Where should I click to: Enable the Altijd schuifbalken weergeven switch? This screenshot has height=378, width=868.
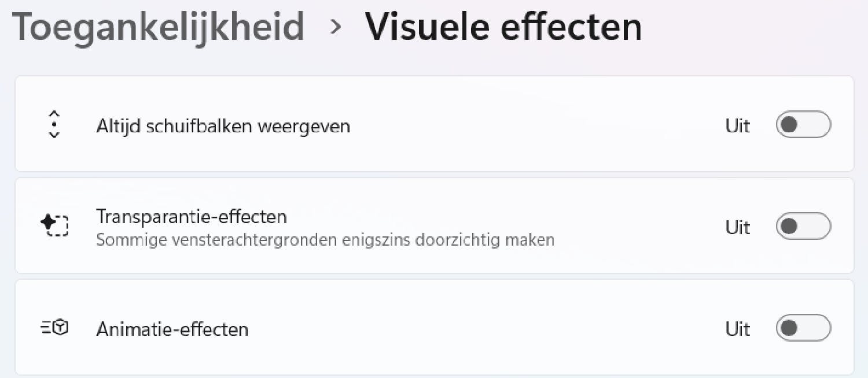(803, 125)
